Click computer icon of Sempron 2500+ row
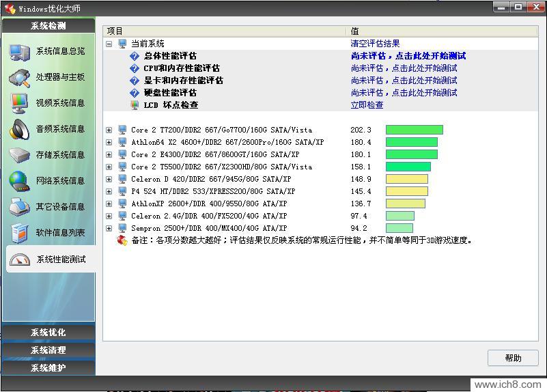This screenshot has width=547, height=392. click(122, 228)
